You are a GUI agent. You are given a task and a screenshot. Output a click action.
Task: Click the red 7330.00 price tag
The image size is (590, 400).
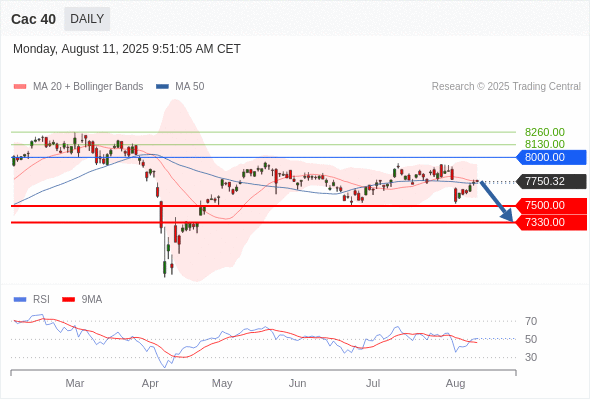click(551, 222)
